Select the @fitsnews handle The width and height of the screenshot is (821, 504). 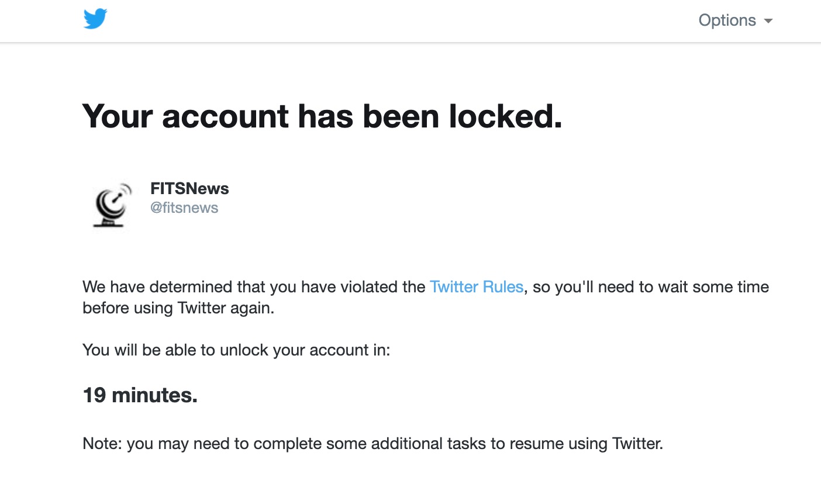coord(184,208)
